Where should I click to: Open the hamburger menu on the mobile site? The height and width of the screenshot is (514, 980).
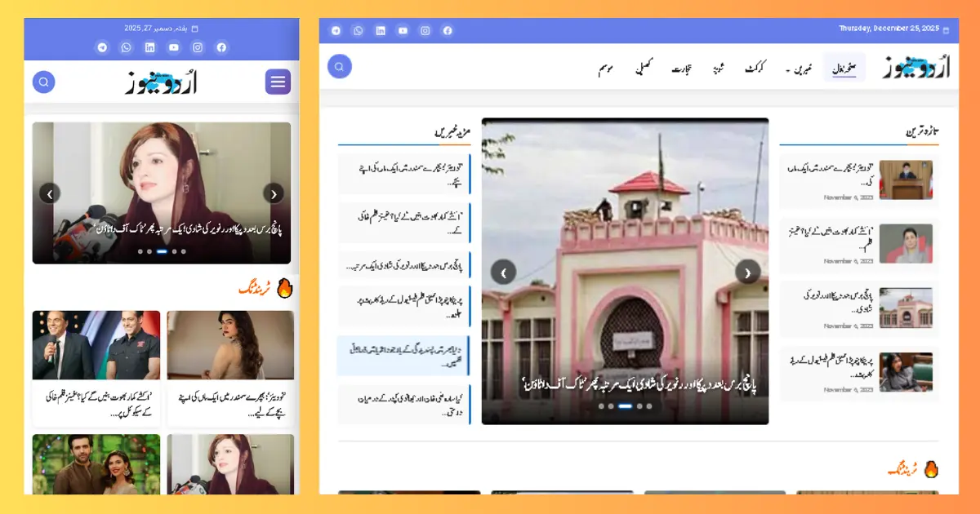pyautogui.click(x=277, y=82)
